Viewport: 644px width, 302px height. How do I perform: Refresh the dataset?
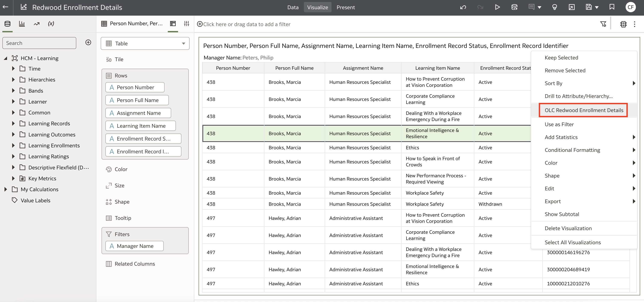pos(514,7)
